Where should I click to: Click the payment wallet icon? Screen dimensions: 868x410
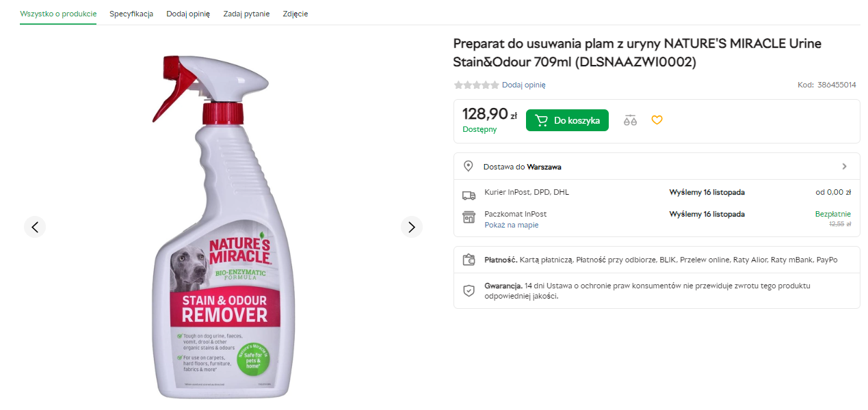tap(469, 260)
